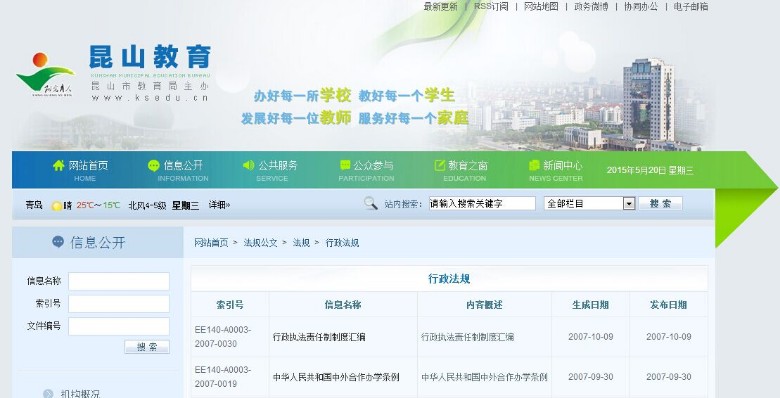780x398 pixels.
Task: Click the 搜索 button in the search bar
Action: pos(660,203)
